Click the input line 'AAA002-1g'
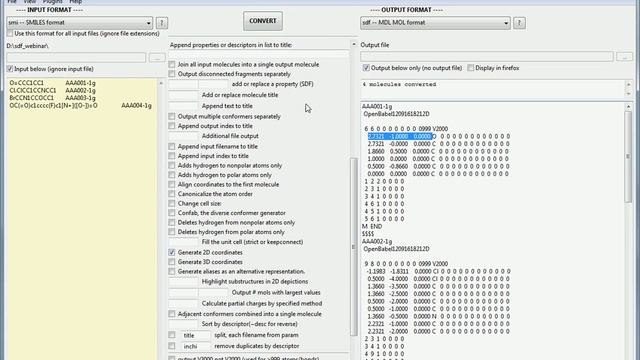 tap(52, 91)
